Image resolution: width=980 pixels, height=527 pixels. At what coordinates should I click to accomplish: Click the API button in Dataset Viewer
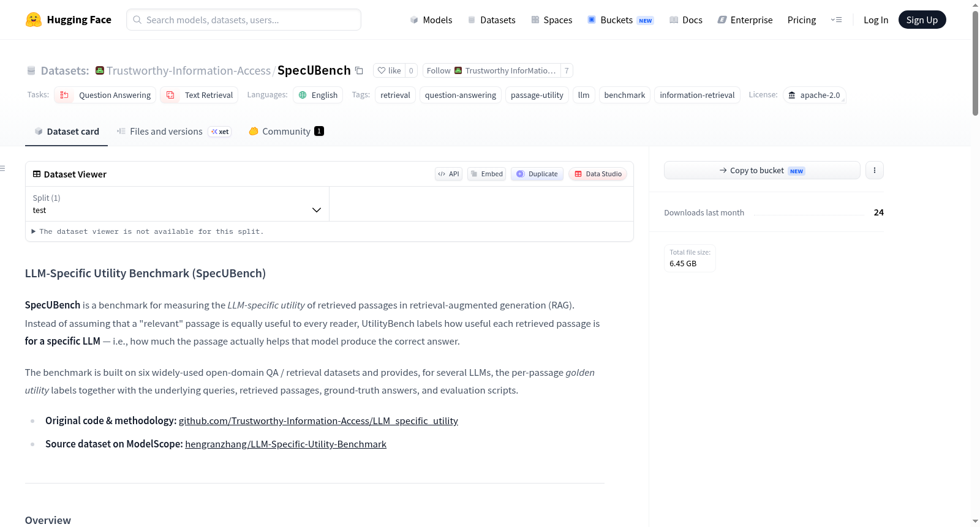click(x=448, y=174)
